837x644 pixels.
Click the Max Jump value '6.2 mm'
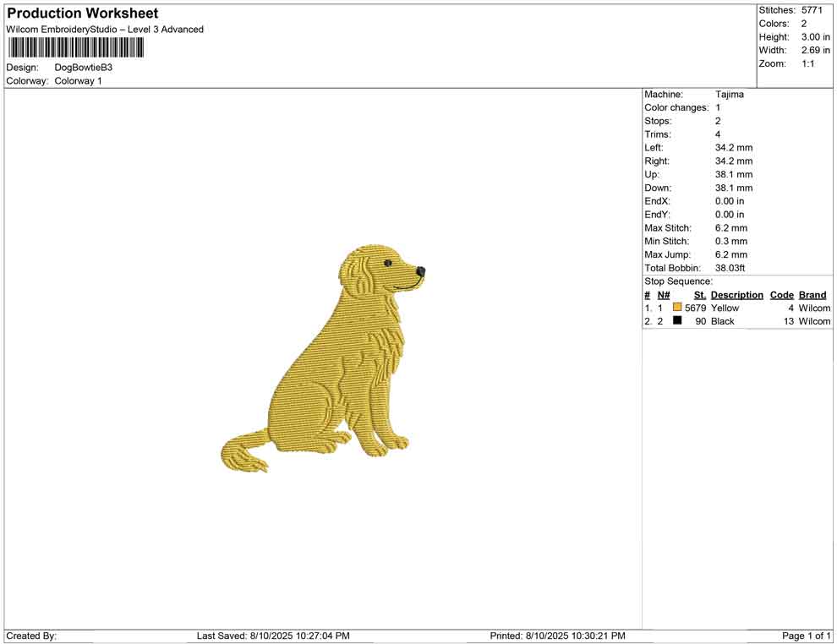click(x=731, y=254)
